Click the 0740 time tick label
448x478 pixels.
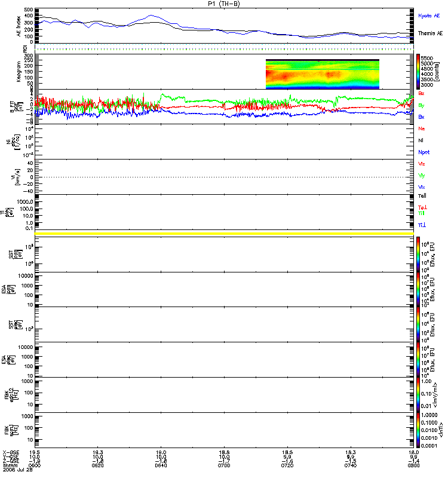click(351, 465)
